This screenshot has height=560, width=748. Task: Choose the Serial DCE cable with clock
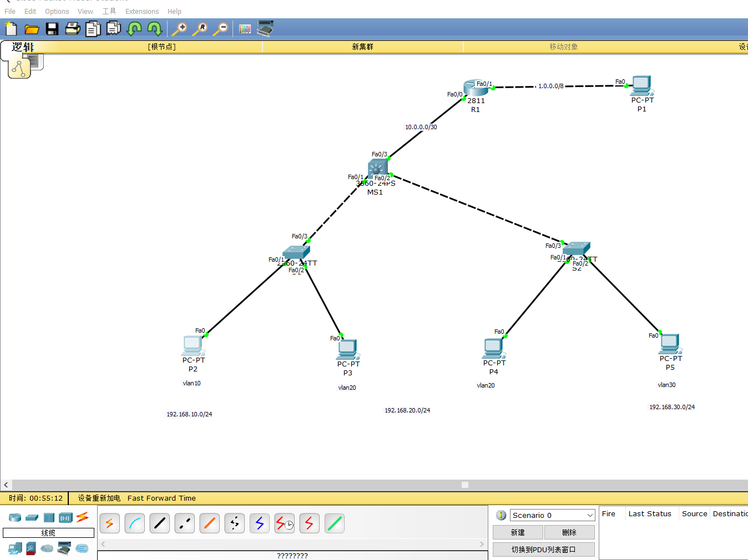(x=285, y=523)
